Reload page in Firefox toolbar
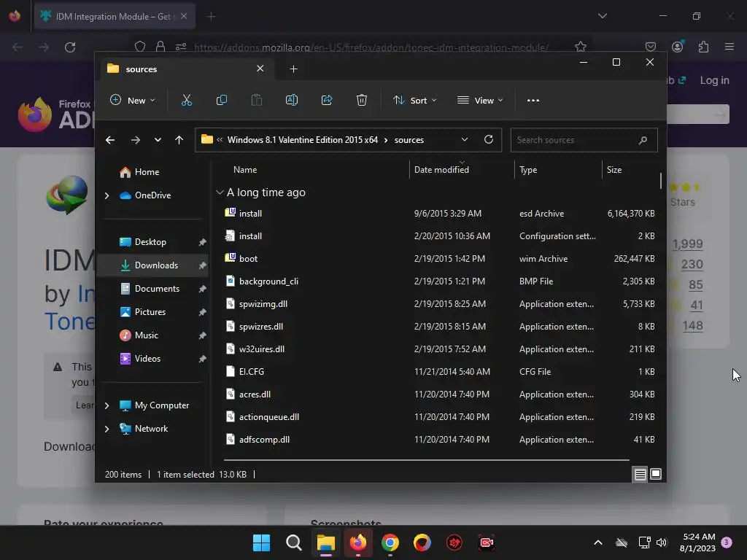The image size is (747, 560). pyautogui.click(x=70, y=47)
